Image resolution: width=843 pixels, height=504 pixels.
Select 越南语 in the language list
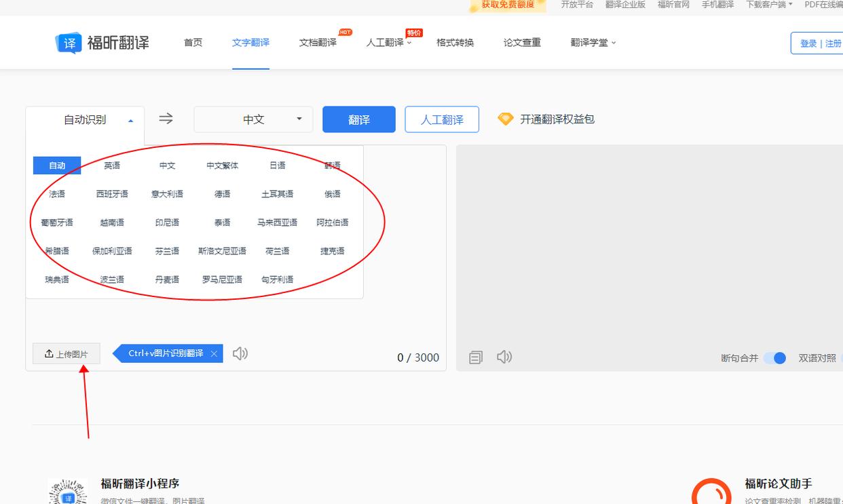tap(112, 222)
